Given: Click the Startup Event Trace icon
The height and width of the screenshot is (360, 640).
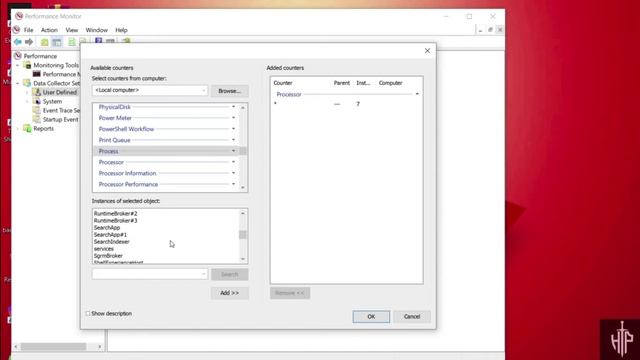Looking at the screenshot, I should (37, 119).
